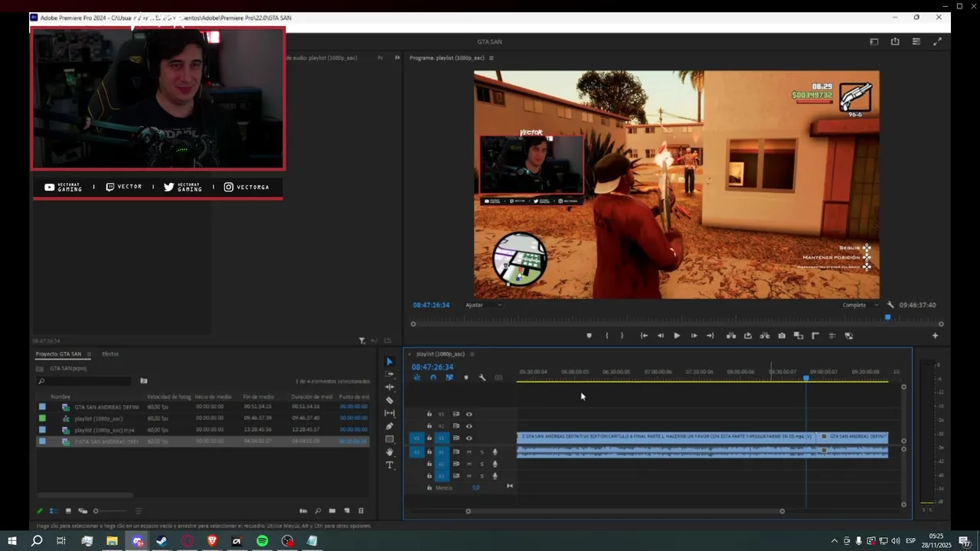Image resolution: width=980 pixels, height=551 pixels.
Task: Switch to the Efectos tab
Action: pos(110,354)
